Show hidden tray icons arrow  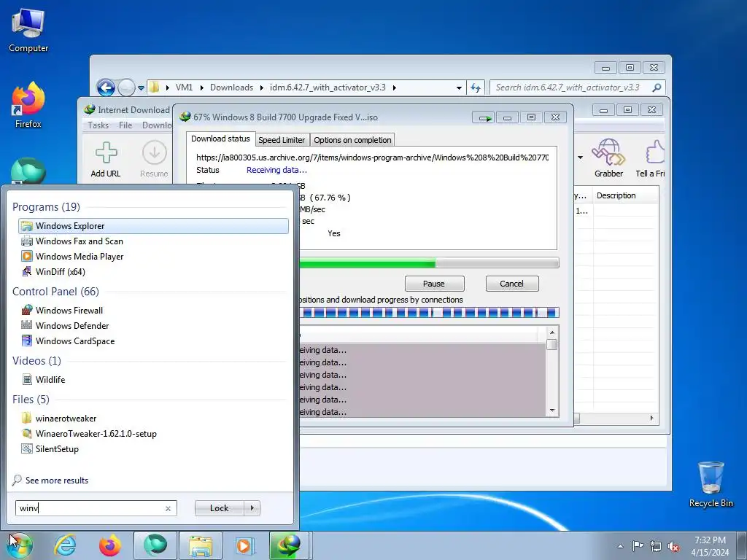[x=620, y=546]
